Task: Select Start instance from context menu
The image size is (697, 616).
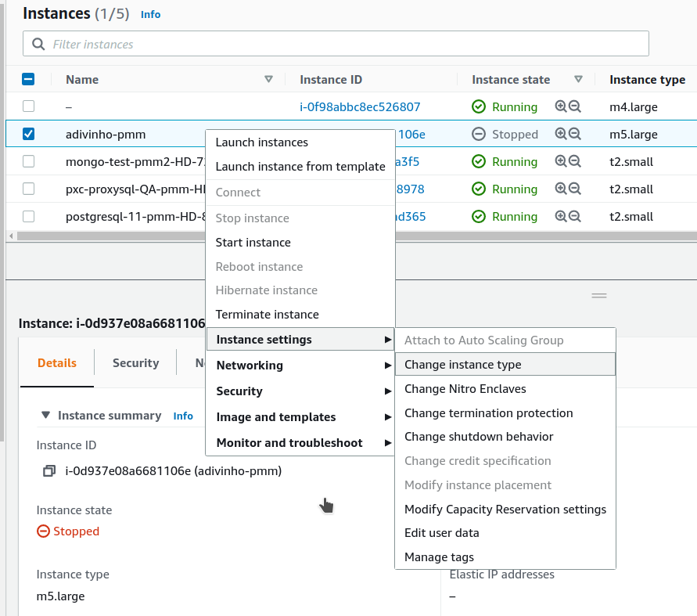Action: [253, 243]
